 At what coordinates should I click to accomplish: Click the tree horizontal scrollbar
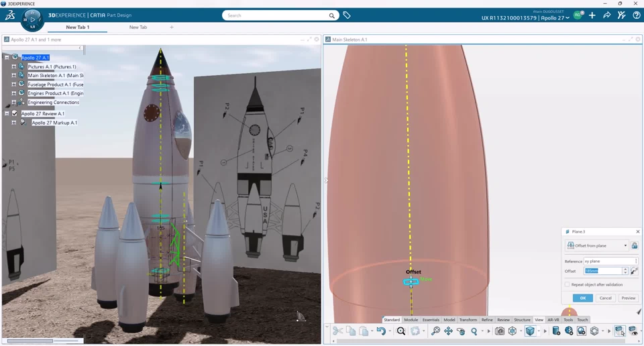click(30, 341)
